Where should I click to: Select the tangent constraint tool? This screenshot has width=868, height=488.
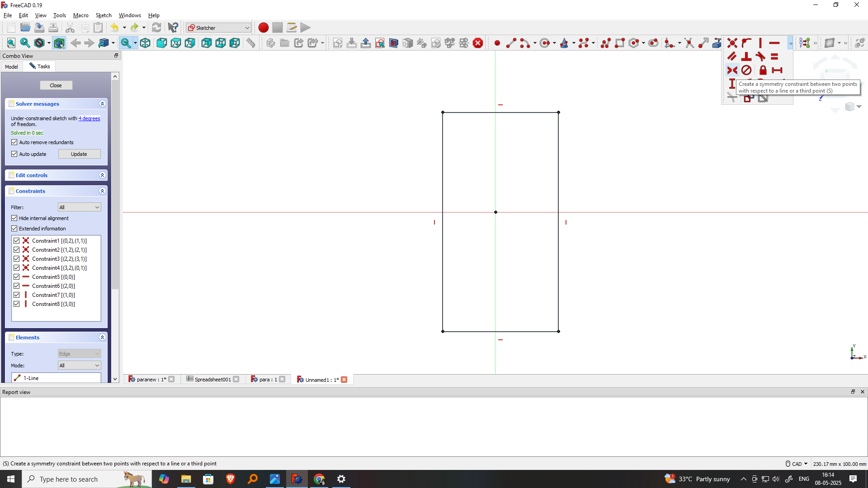pyautogui.click(x=760, y=56)
